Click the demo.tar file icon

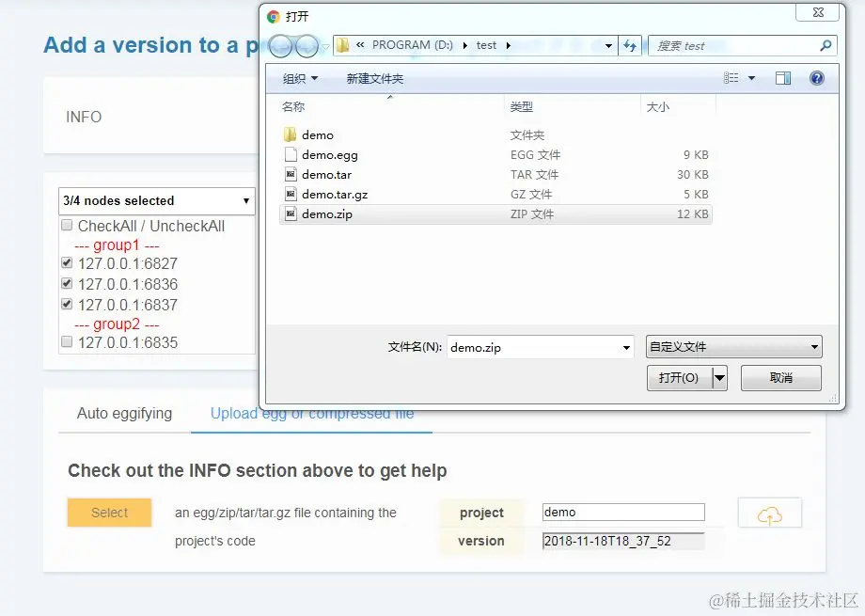pyautogui.click(x=291, y=174)
